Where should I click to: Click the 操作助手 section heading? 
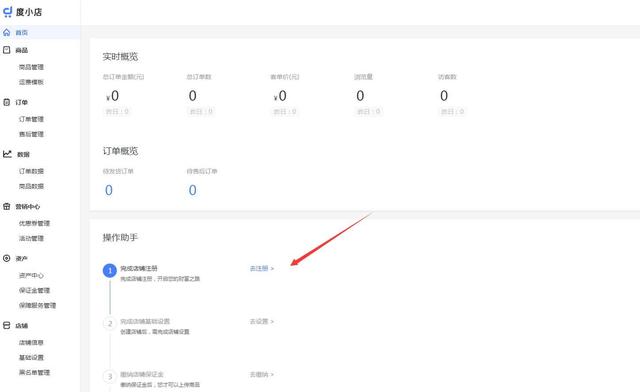point(120,237)
